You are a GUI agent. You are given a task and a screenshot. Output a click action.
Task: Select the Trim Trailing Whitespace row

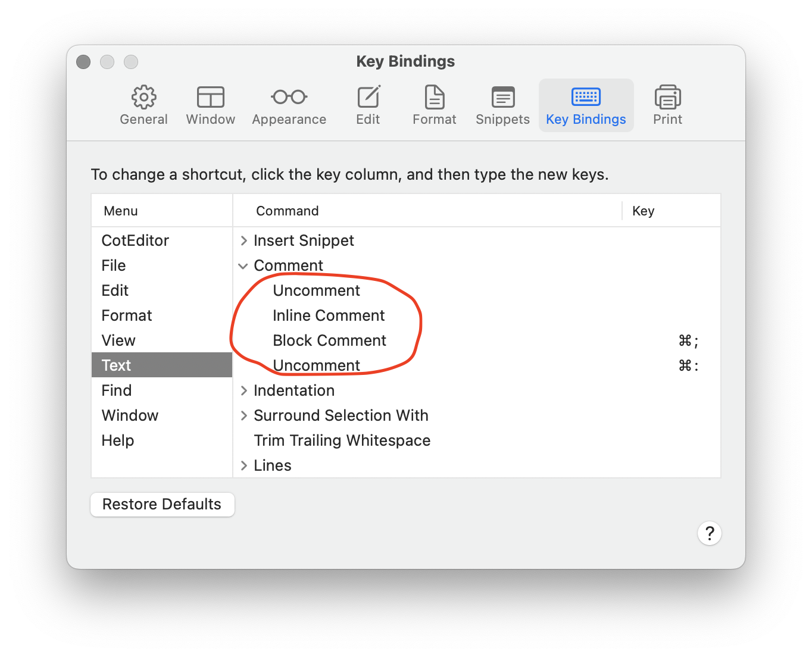(342, 440)
